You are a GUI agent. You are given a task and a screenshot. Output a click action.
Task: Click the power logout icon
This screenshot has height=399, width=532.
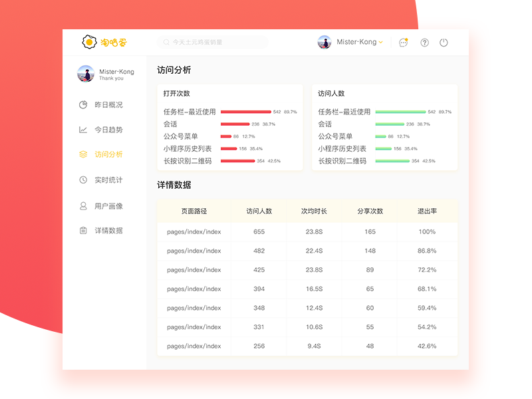pyautogui.click(x=444, y=43)
